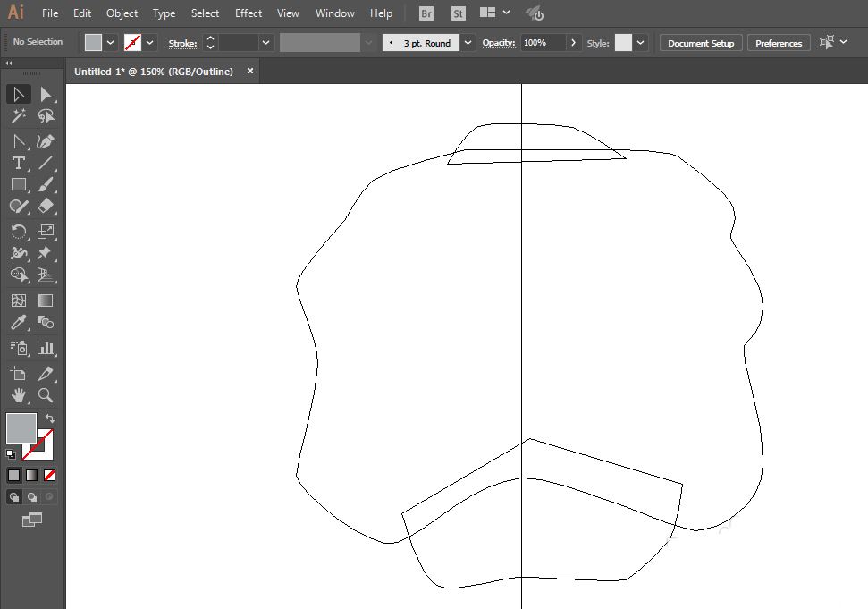Select the Direct Selection tool
The width and height of the screenshot is (868, 609).
point(46,94)
